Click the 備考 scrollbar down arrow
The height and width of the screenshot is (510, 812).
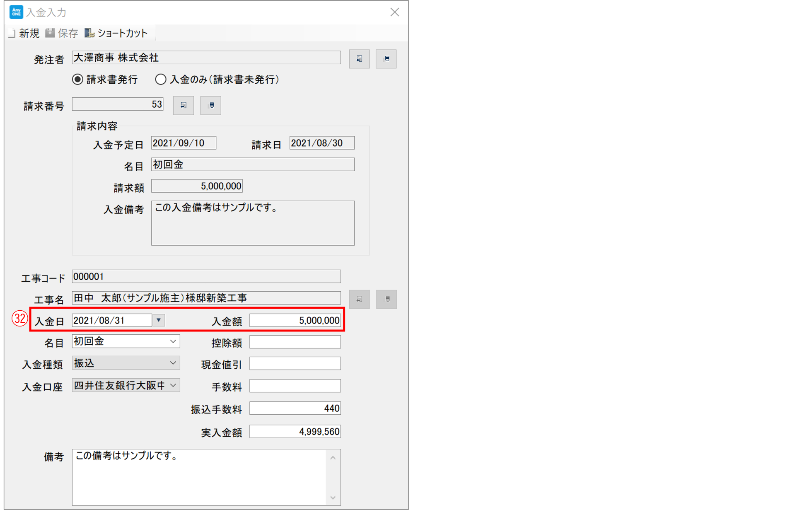coord(333,498)
